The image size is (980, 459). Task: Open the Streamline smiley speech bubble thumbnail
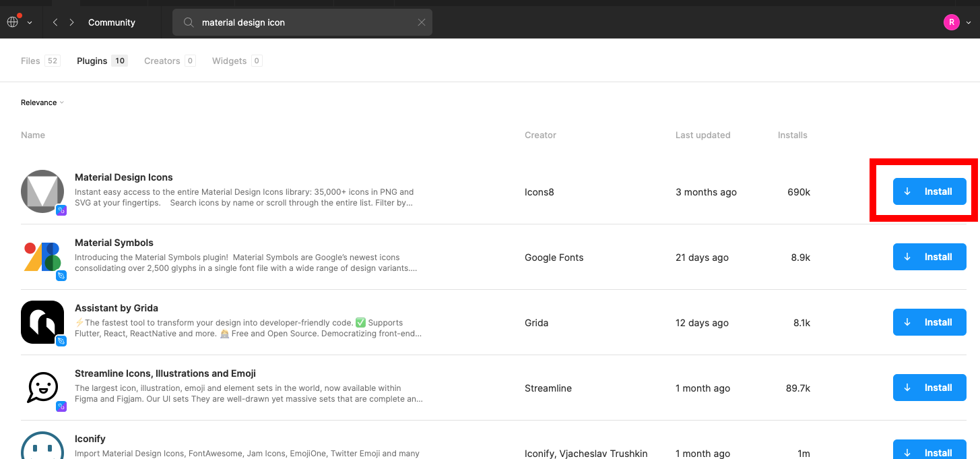(x=42, y=388)
